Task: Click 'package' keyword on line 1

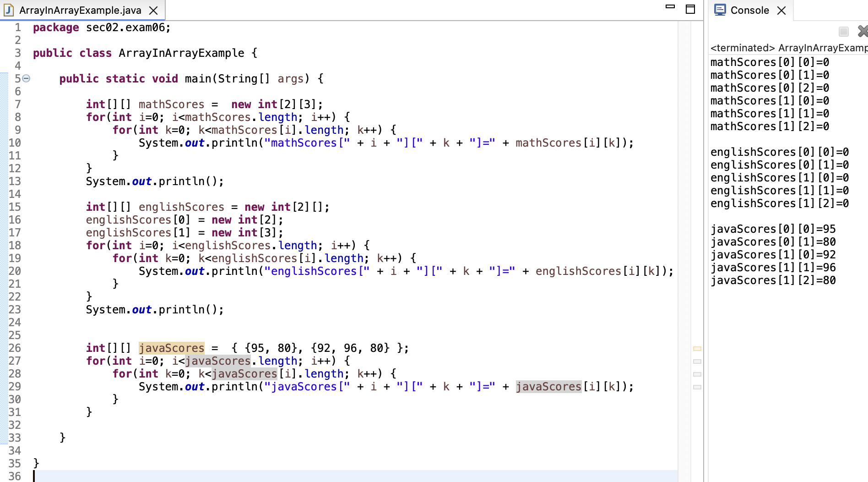Action: point(56,27)
